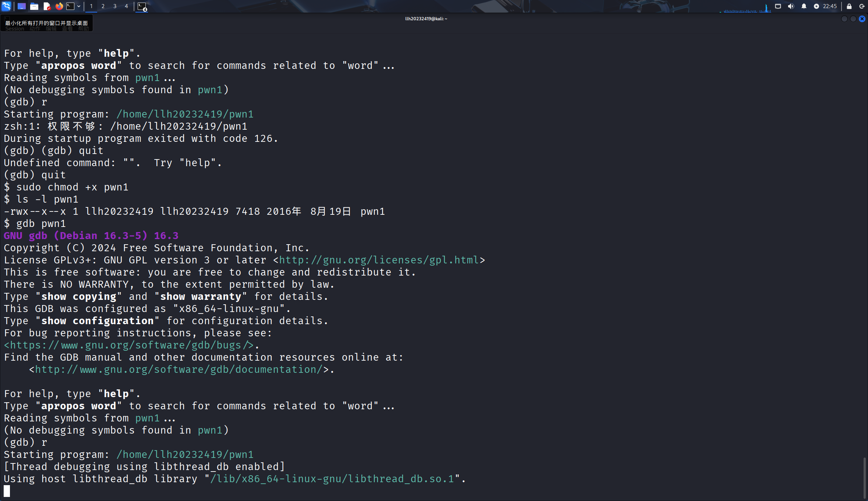Select the grouped terminal windows taskbar button
The width and height of the screenshot is (868, 501).
[142, 6]
